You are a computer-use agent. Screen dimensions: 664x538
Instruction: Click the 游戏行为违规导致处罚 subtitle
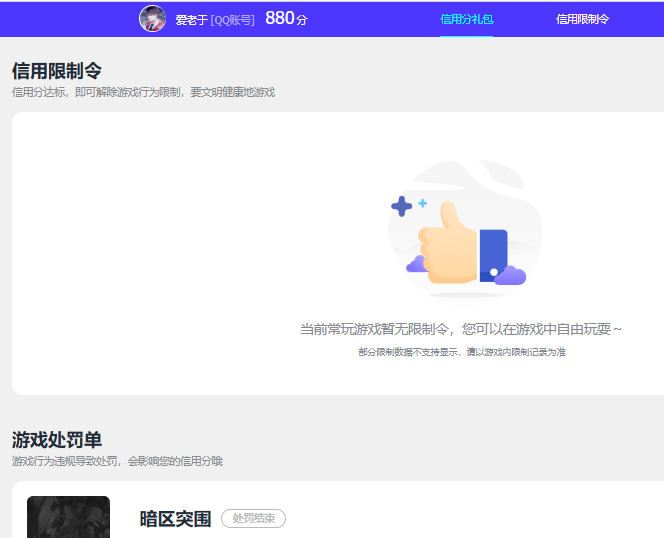coord(117,461)
